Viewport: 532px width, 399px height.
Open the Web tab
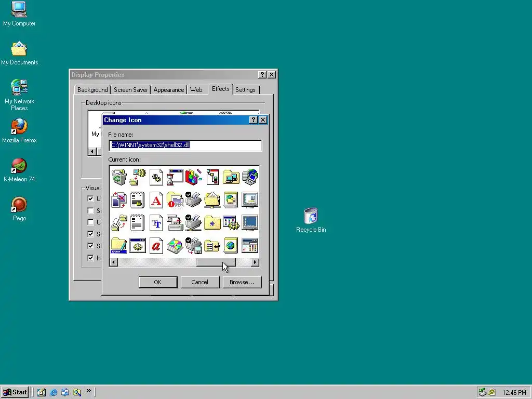pyautogui.click(x=196, y=89)
